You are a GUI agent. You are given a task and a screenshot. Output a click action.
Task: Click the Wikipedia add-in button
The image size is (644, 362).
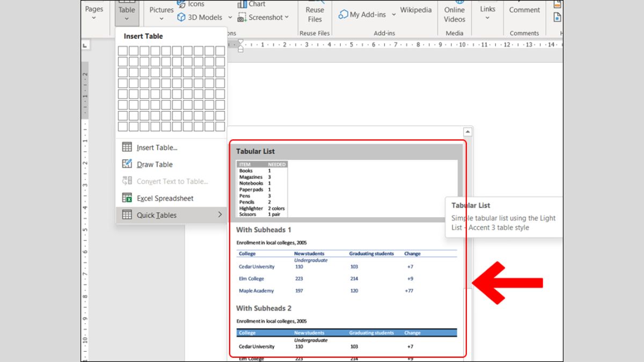point(415,10)
